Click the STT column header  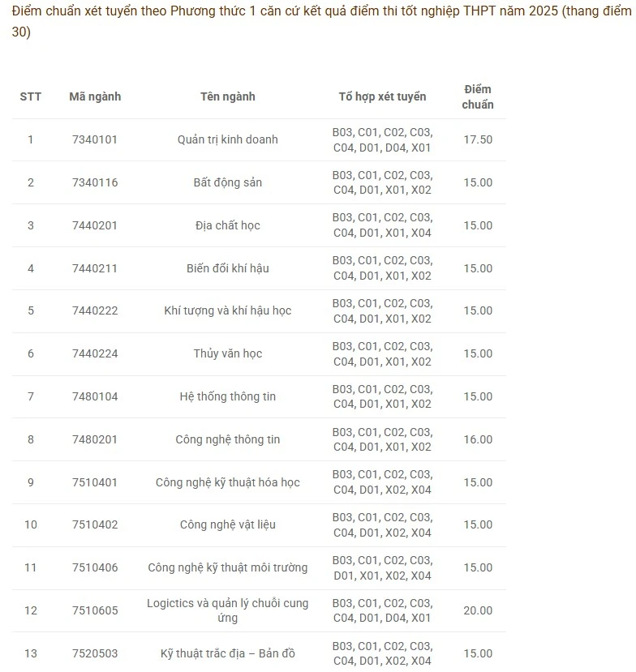click(31, 96)
